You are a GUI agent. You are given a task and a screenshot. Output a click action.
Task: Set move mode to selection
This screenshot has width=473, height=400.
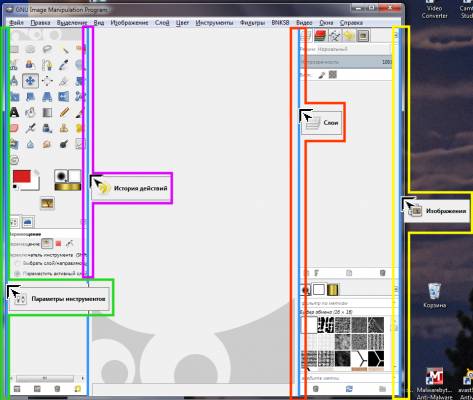[x=58, y=244]
